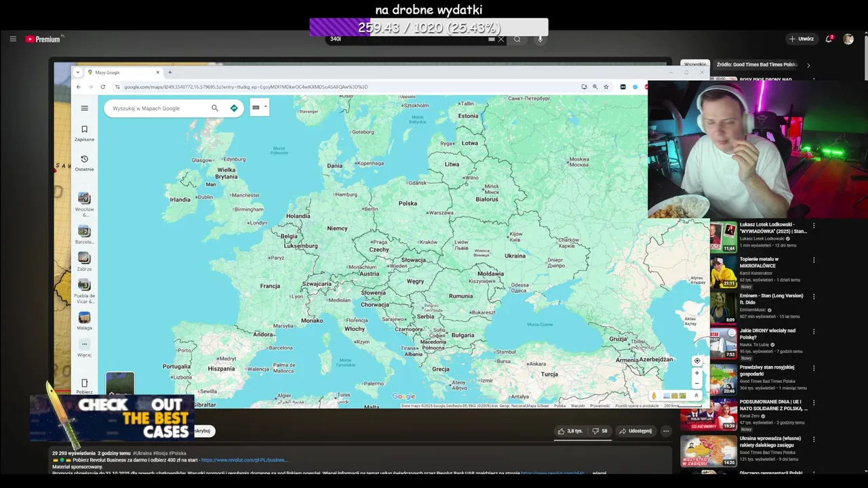868x488 pixels.
Task: Click the browser forward arrow
Action: (x=90, y=87)
